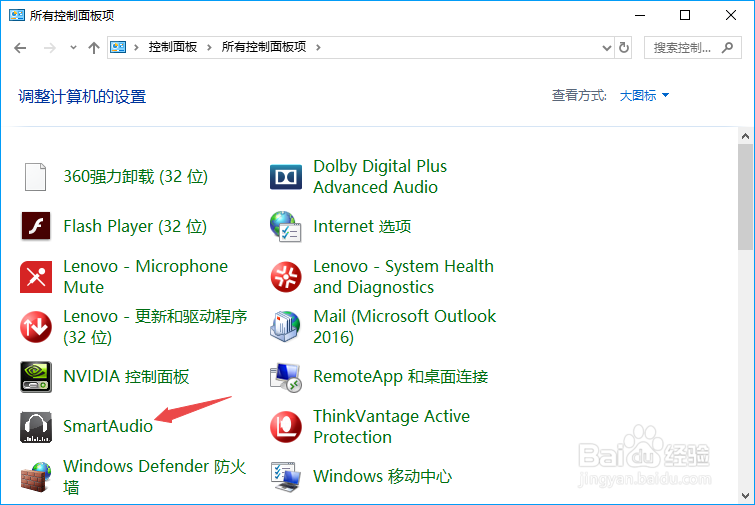Click the window title bar control panel icon
This screenshot has height=505, width=755.
pos(17,15)
